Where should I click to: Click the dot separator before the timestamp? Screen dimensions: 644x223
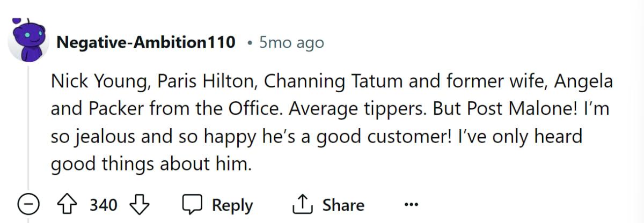click(250, 43)
